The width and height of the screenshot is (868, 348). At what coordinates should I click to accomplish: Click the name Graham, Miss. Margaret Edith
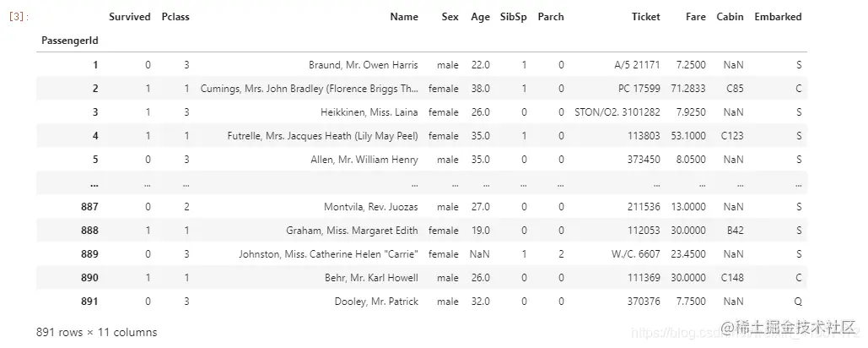352,231
